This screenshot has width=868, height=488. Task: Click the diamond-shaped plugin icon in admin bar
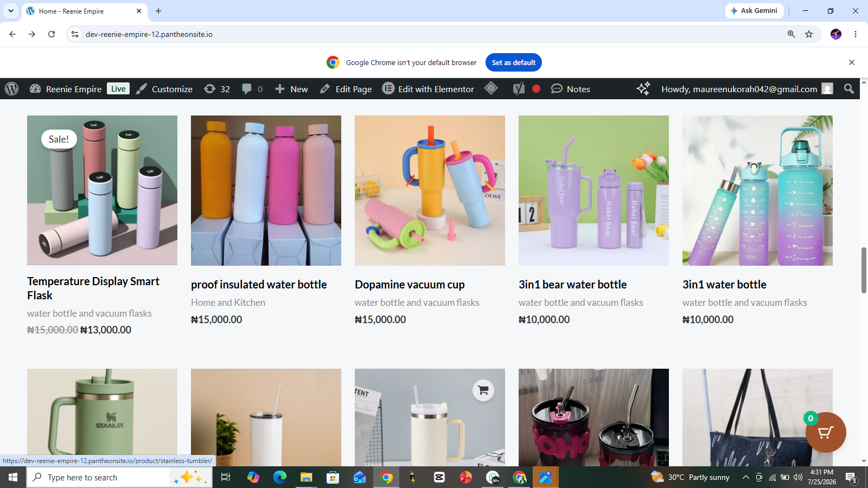(491, 88)
